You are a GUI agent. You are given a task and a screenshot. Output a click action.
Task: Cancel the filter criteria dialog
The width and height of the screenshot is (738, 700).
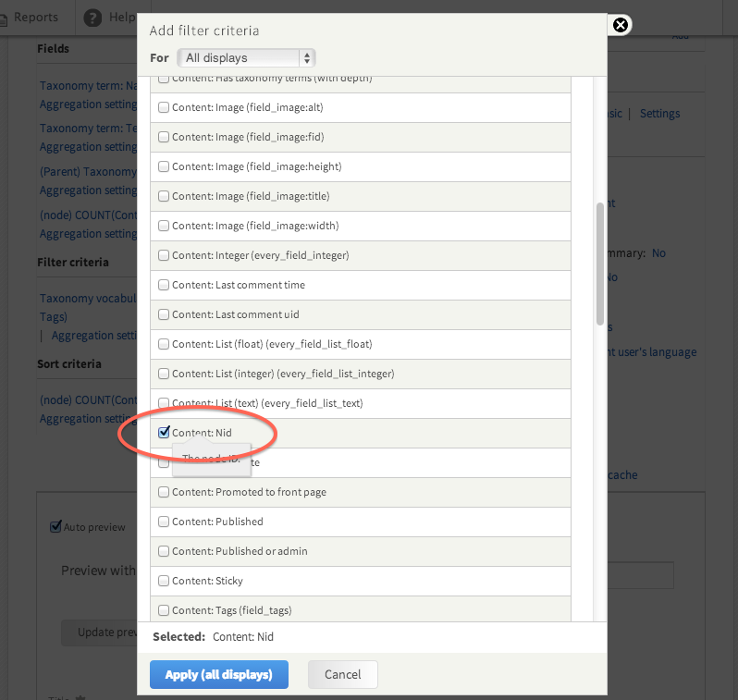(342, 674)
